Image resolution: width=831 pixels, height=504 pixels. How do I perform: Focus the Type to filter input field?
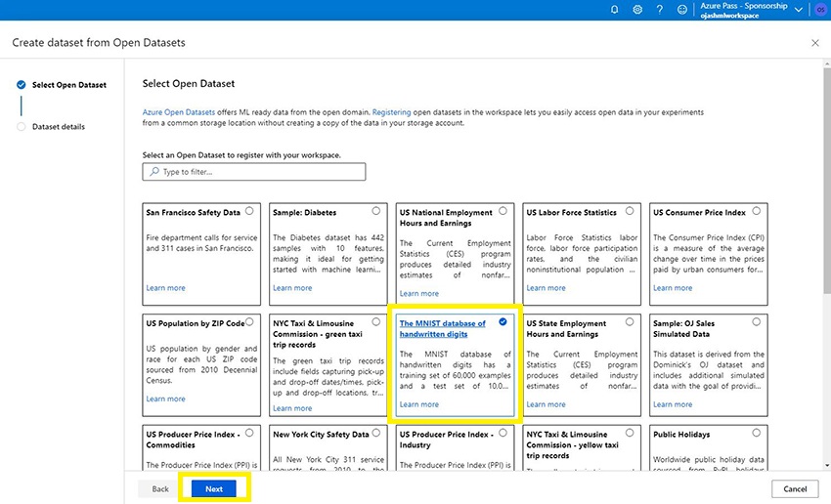254,172
